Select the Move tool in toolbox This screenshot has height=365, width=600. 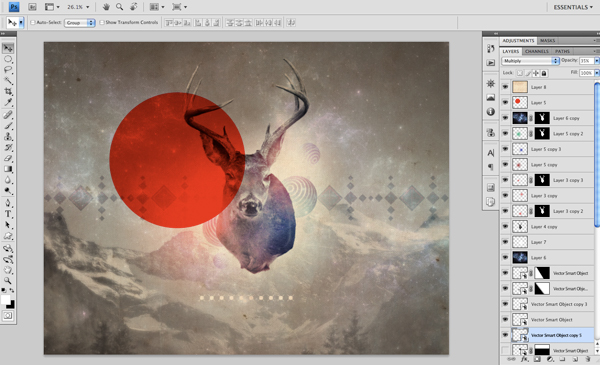8,48
